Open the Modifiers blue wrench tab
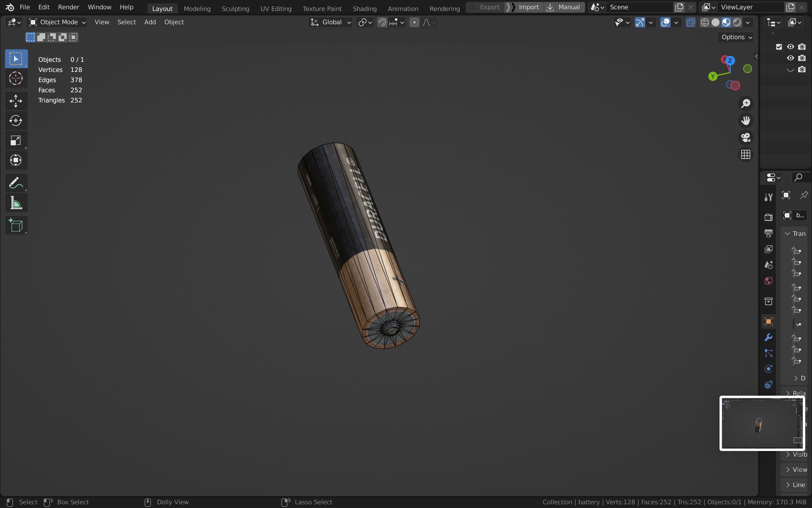Screen dimensions: 812x508 point(768,337)
